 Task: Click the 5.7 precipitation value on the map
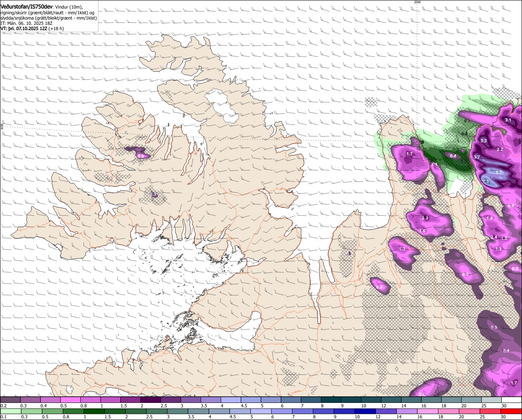499,172
